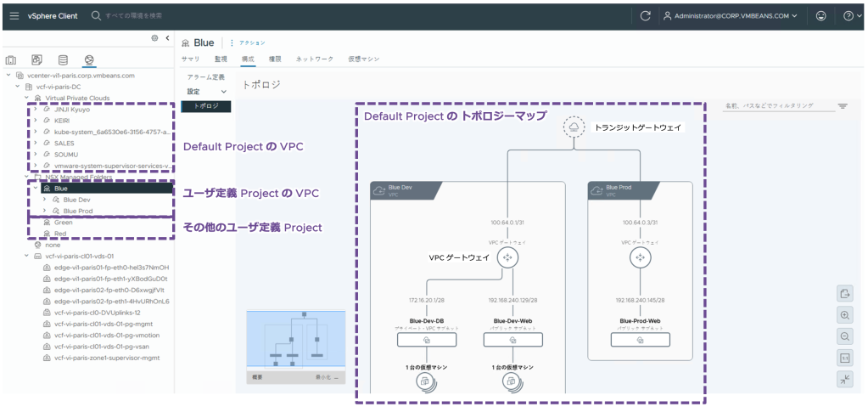Expand the Blue Dev tree node
Screen dimensions: 868x412
(x=44, y=200)
